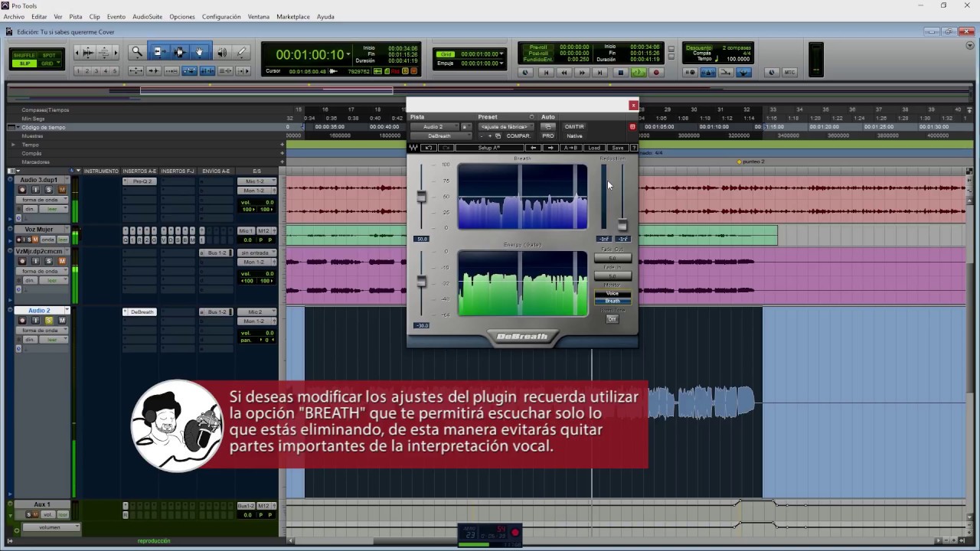Click the A→B copy button in DeBreath
This screenshot has width=980, height=551.
pyautogui.click(x=571, y=148)
